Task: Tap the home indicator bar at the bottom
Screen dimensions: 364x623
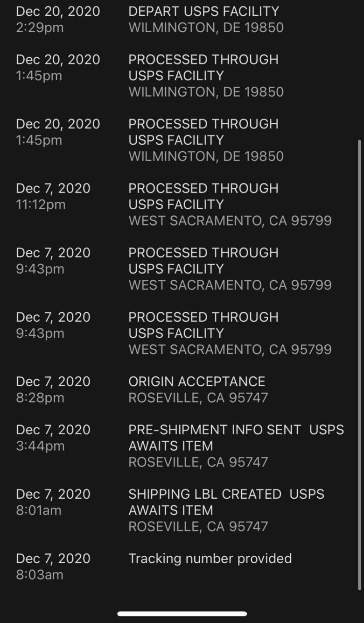Action: click(182, 614)
